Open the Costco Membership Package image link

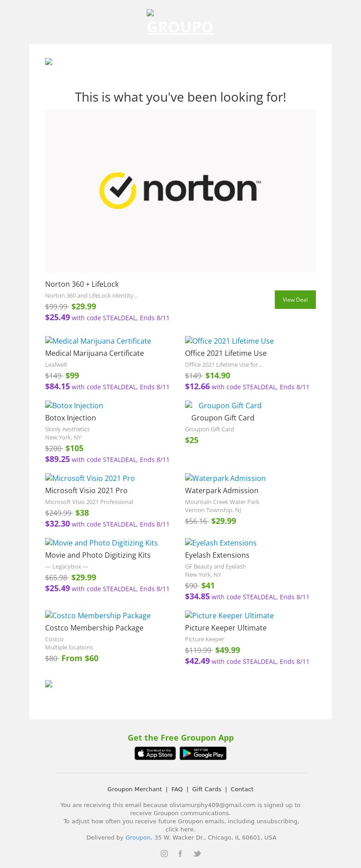(98, 616)
